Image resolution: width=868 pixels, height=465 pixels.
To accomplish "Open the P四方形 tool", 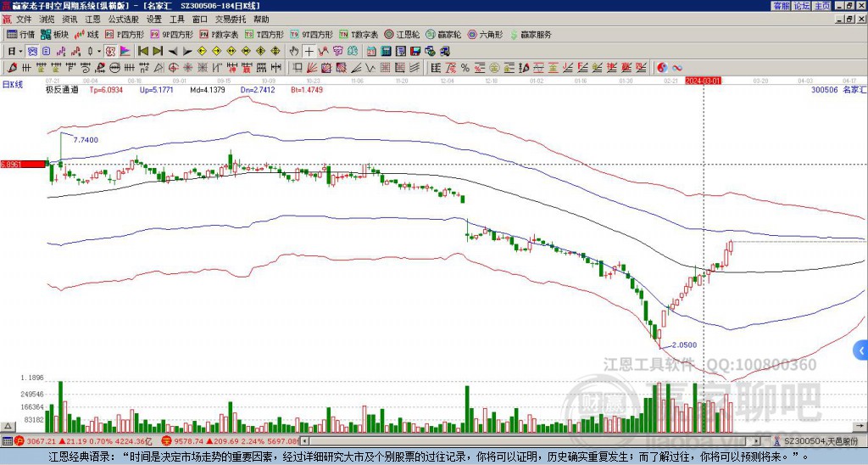I will [125, 34].
